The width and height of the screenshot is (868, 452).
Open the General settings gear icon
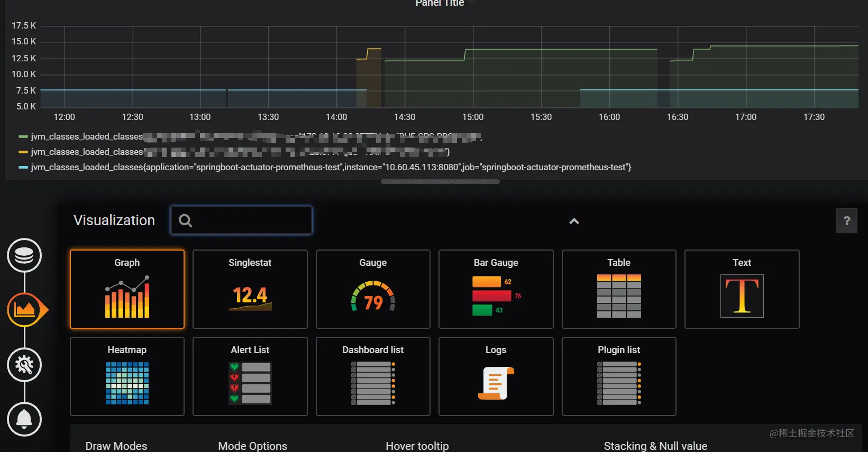coord(24,365)
